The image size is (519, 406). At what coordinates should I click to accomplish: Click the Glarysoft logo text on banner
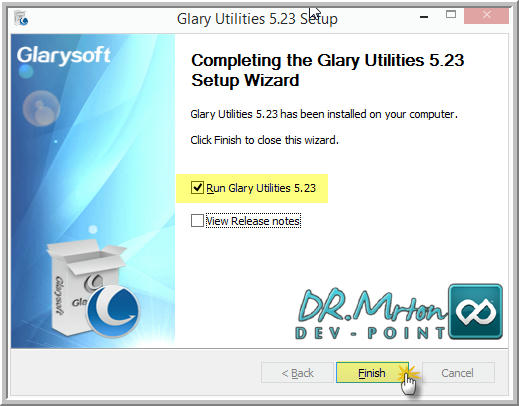point(64,55)
